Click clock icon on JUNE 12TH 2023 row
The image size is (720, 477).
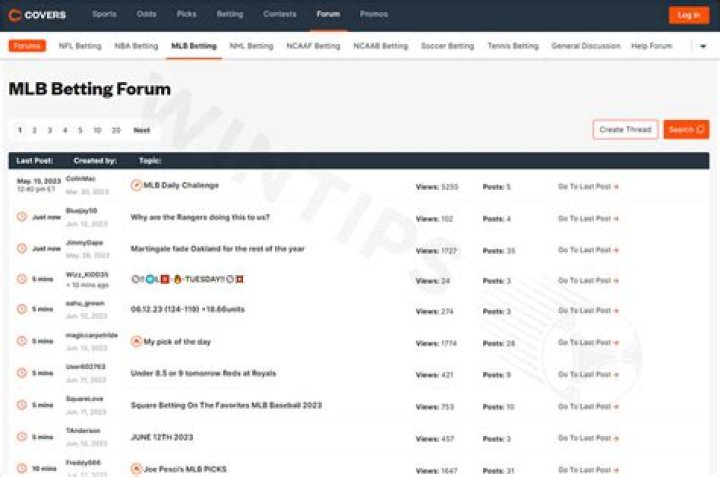(22, 437)
